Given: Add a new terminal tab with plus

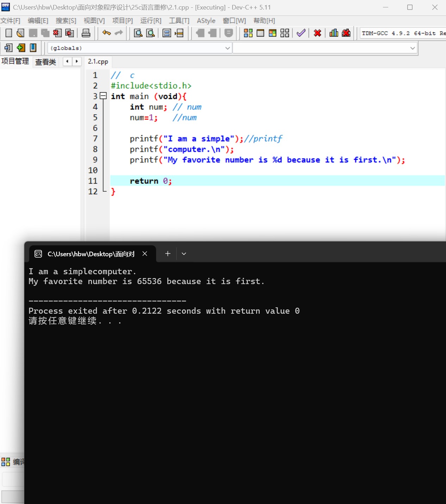Looking at the screenshot, I should click(x=168, y=254).
